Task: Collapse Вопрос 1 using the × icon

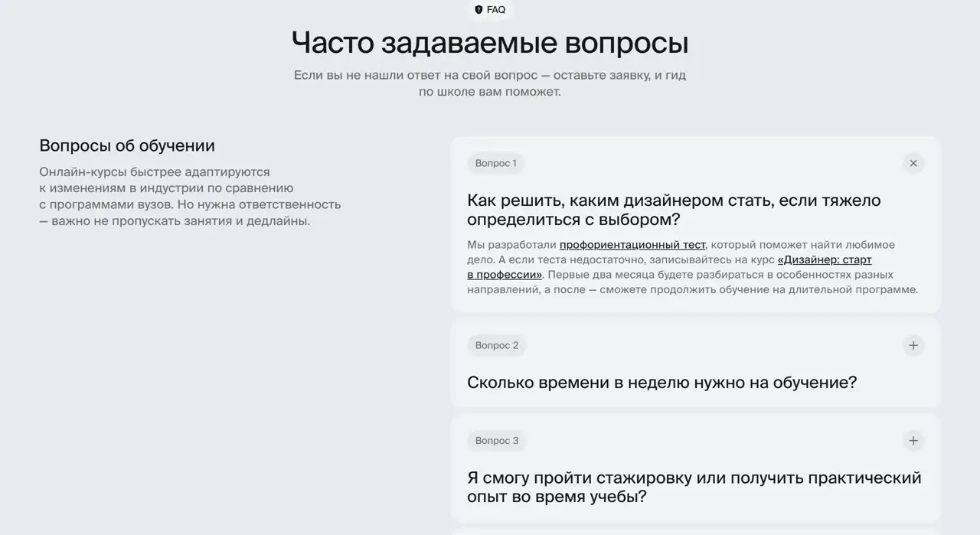Action: pyautogui.click(x=913, y=163)
